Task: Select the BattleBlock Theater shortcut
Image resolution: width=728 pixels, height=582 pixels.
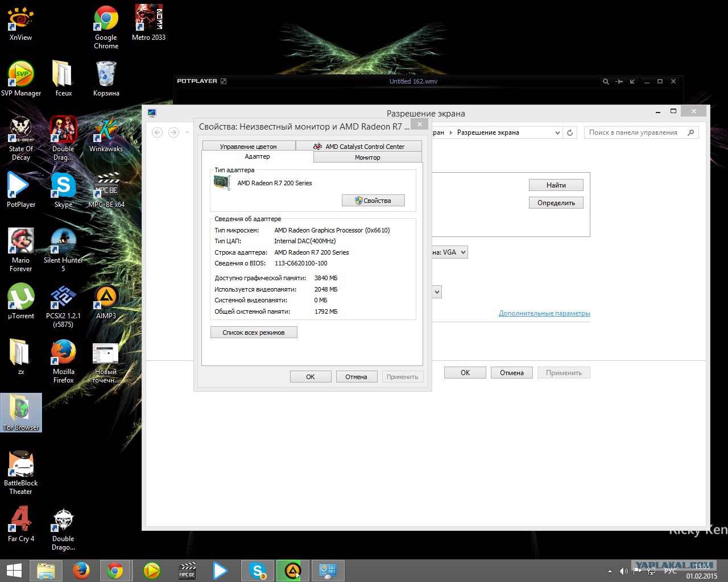Action: tap(21, 473)
